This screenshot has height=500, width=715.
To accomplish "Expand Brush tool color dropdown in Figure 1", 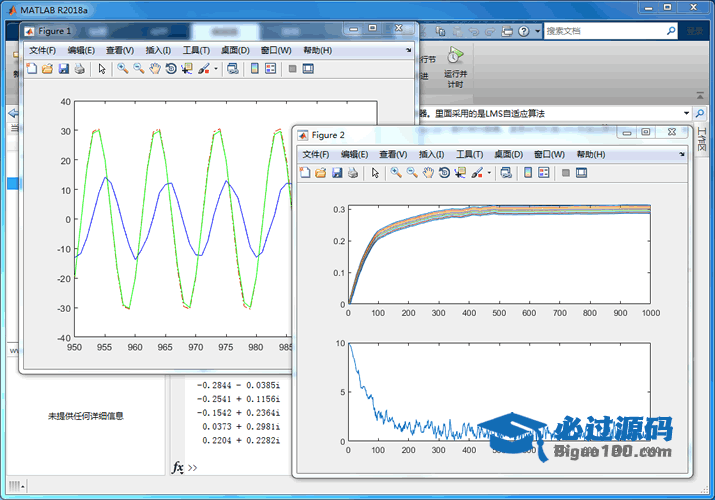I will (x=215, y=69).
